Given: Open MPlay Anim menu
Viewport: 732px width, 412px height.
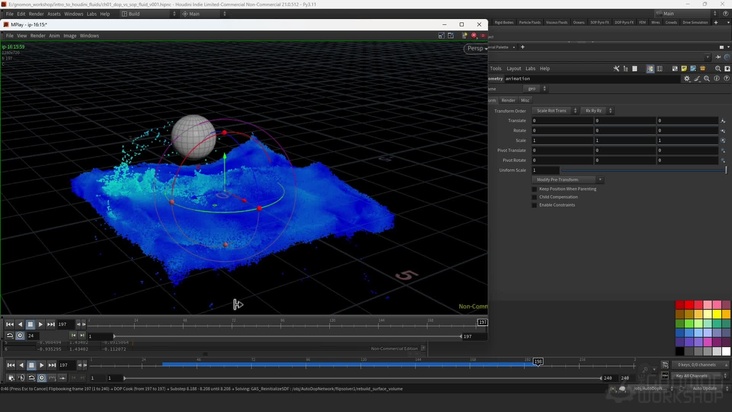Looking at the screenshot, I should coord(54,35).
